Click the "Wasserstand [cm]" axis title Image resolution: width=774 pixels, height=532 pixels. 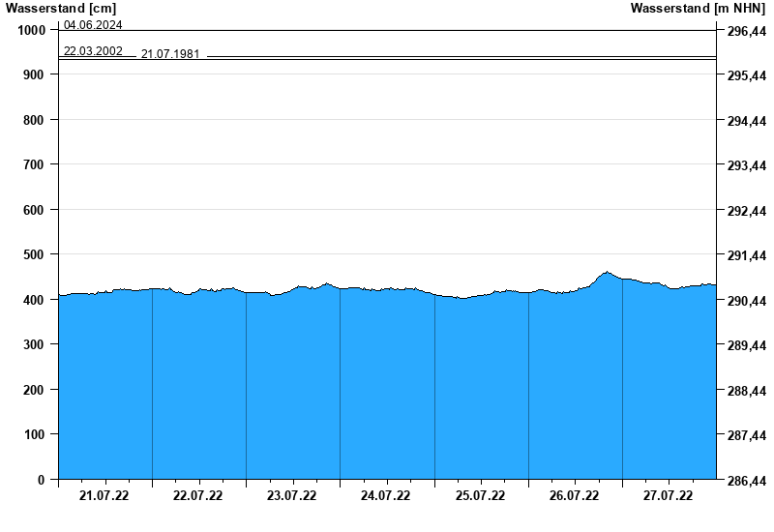pos(61,9)
